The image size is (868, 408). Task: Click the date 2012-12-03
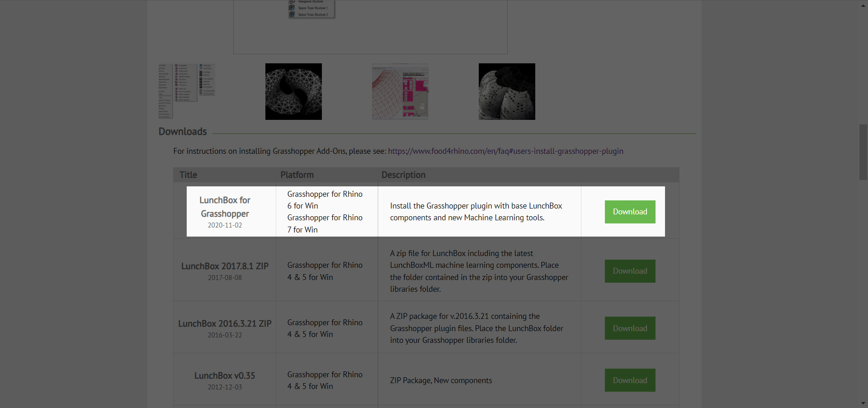point(225,387)
